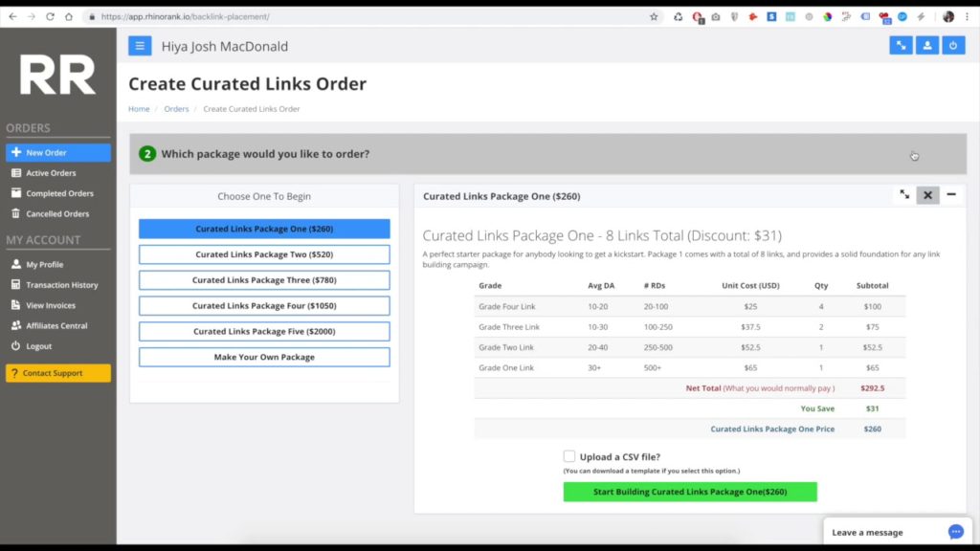This screenshot has width=980, height=551.
Task: Click the browser forward arrow
Action: [x=32, y=17]
